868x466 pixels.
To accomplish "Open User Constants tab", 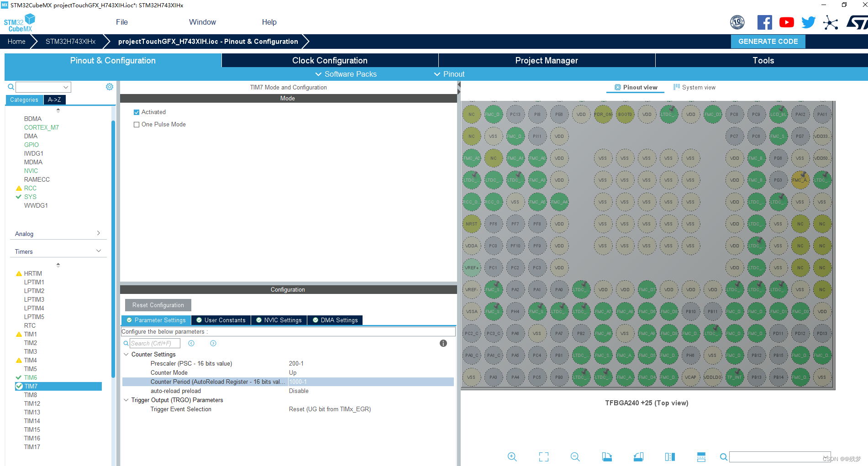I will click(221, 320).
